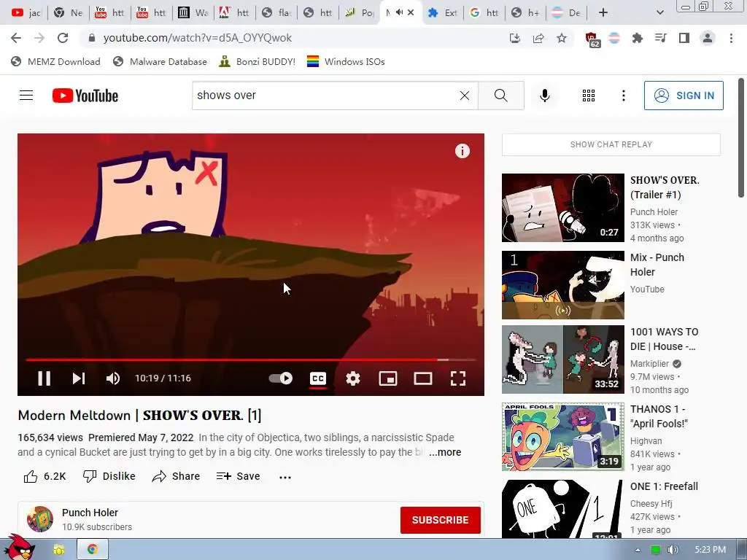Open 1001 WAYS TO DIE video thumbnail
Image resolution: width=747 pixels, height=560 pixels.
(x=562, y=359)
